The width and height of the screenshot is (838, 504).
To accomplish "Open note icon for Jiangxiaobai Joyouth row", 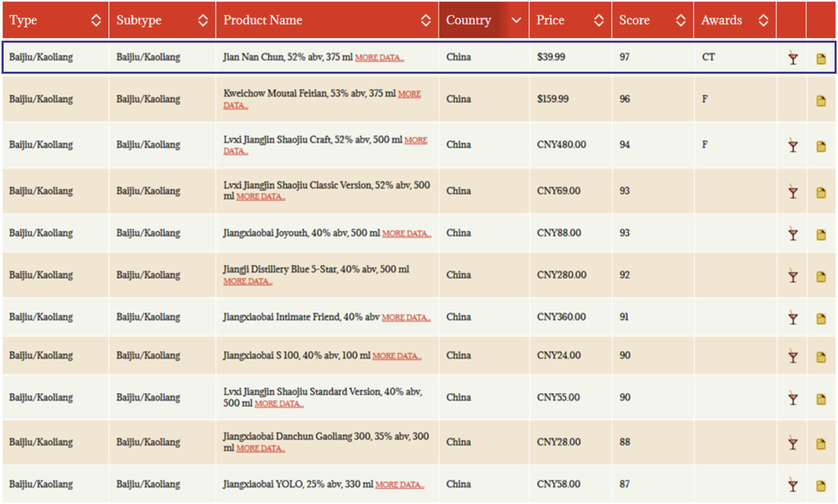I will coord(821,234).
